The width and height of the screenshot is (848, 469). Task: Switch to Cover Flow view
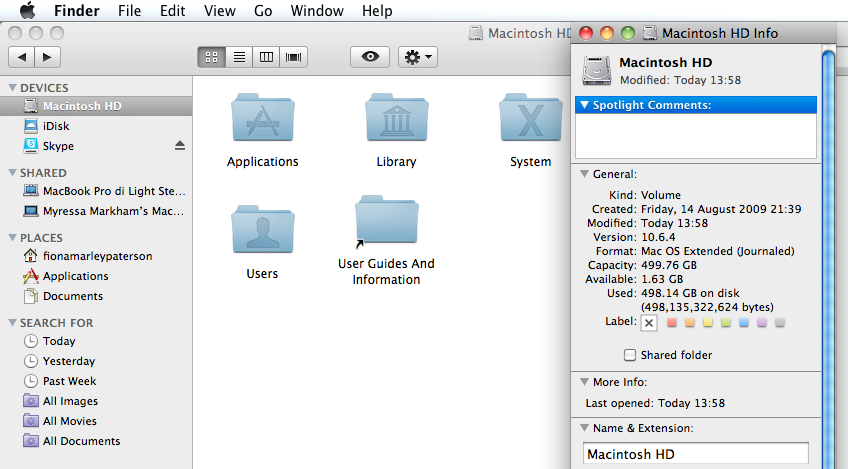(294, 57)
